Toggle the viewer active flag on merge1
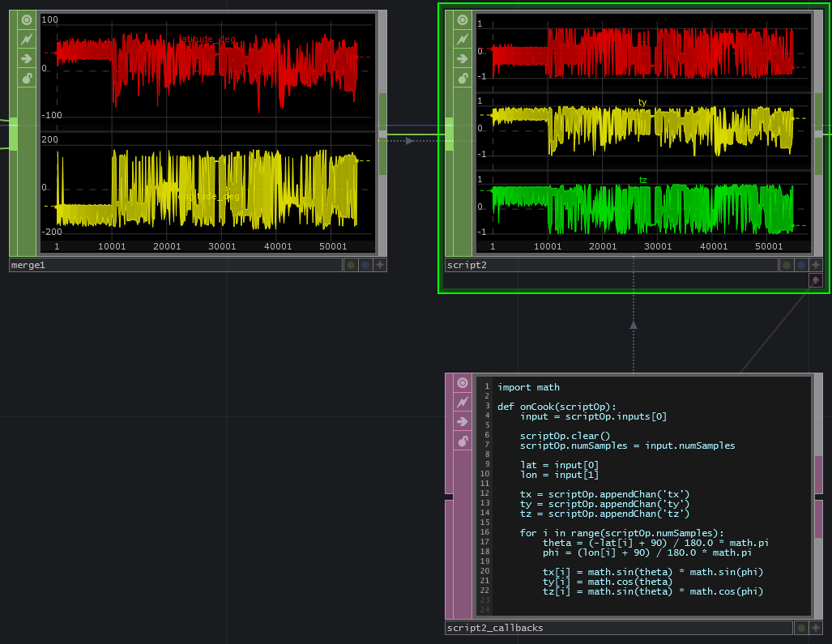 (x=27, y=19)
